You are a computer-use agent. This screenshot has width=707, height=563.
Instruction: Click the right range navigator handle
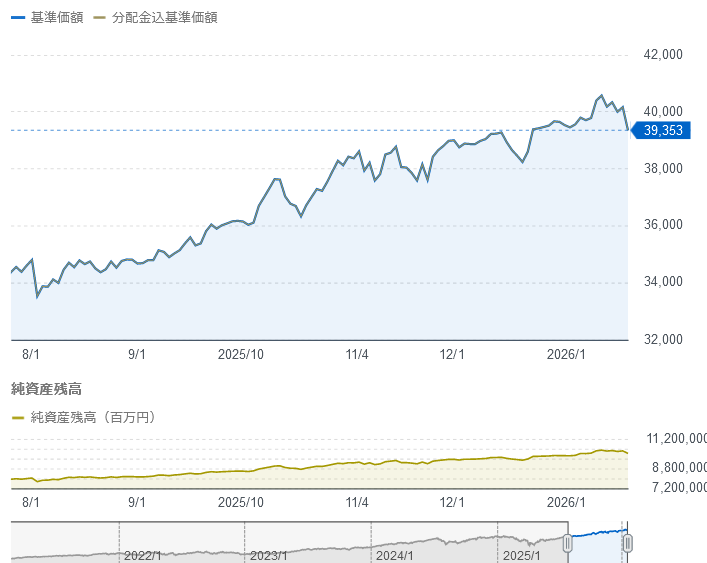click(x=627, y=543)
